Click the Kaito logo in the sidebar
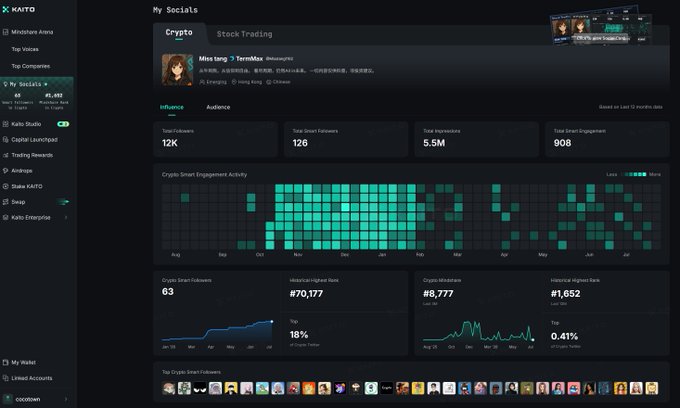The width and height of the screenshot is (680, 408). 19,9
